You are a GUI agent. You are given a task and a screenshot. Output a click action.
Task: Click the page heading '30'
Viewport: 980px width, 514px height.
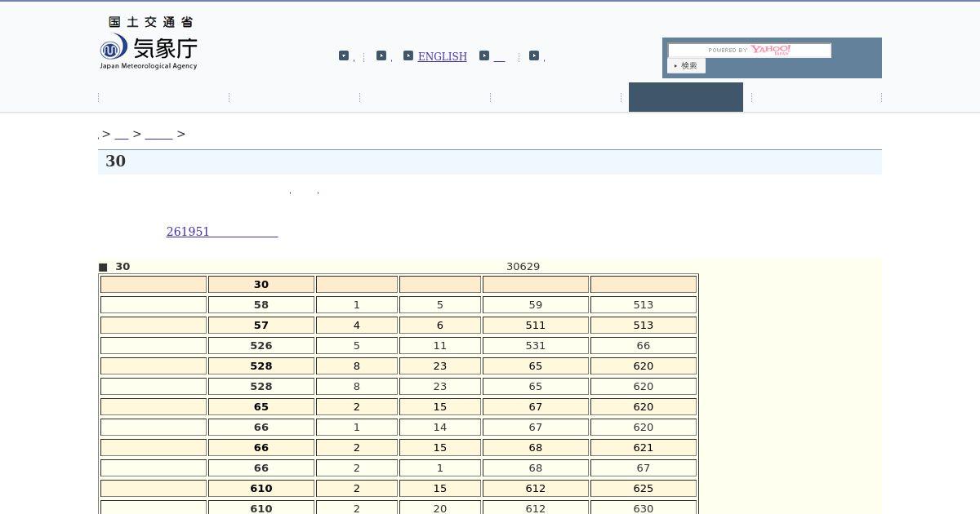point(115,161)
